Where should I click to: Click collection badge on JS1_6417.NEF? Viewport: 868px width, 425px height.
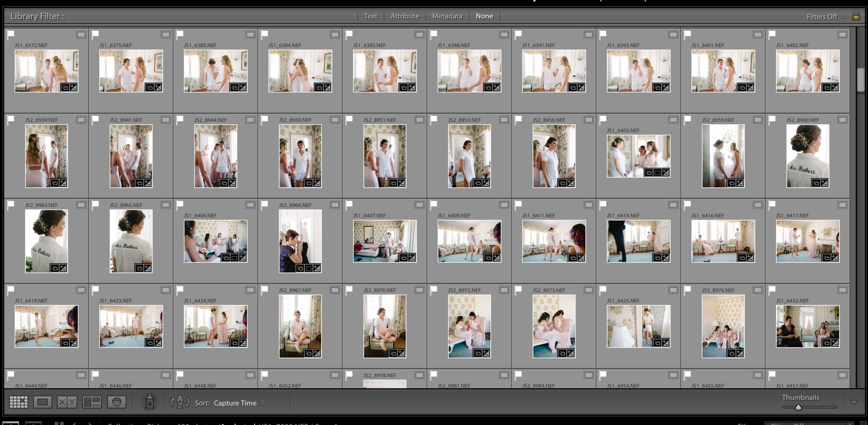click(826, 258)
